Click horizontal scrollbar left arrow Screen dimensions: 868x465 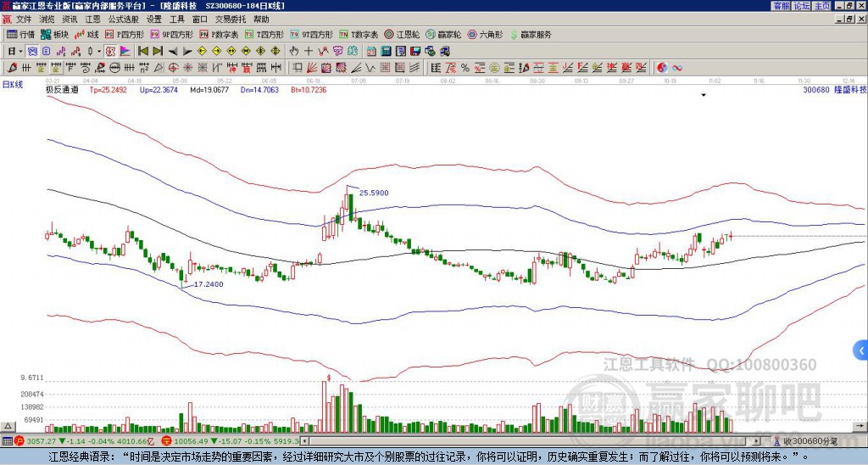click(x=305, y=441)
